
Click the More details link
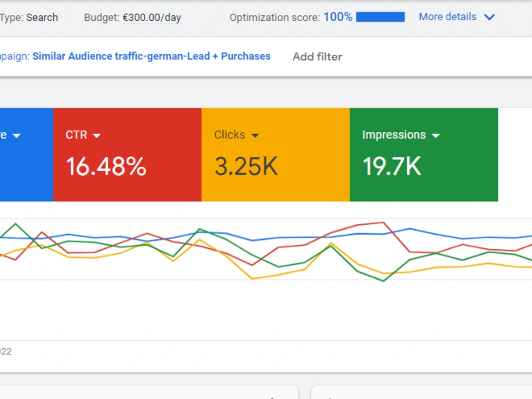[447, 16]
